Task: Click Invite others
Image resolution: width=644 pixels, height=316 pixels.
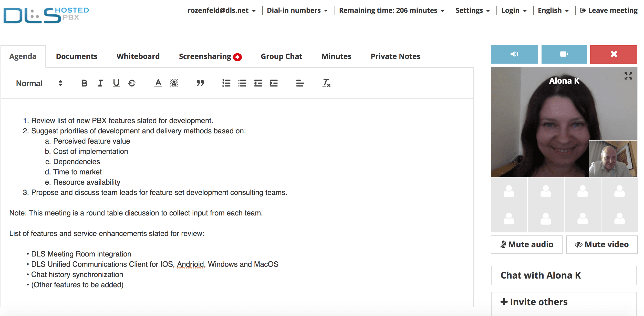Action: pos(564,302)
